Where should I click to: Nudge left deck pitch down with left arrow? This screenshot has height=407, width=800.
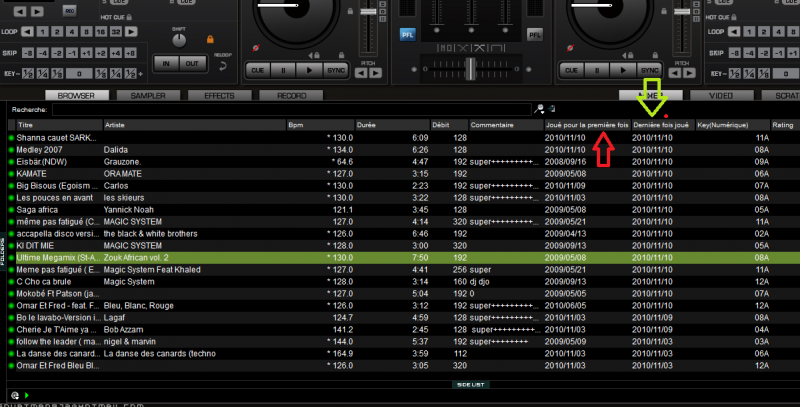[361, 73]
